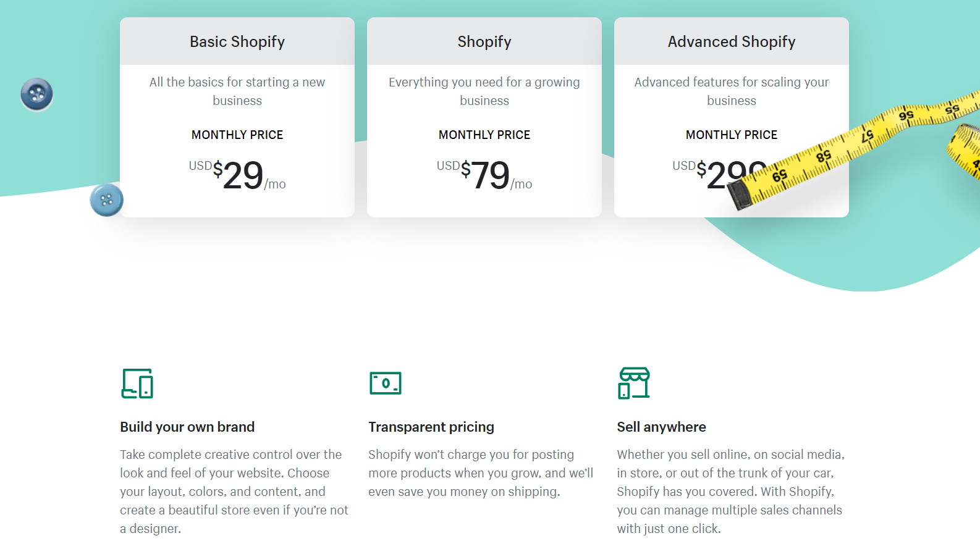Click the $79 per month price
Image resolution: width=980 pixels, height=541 pixels.
coord(490,175)
